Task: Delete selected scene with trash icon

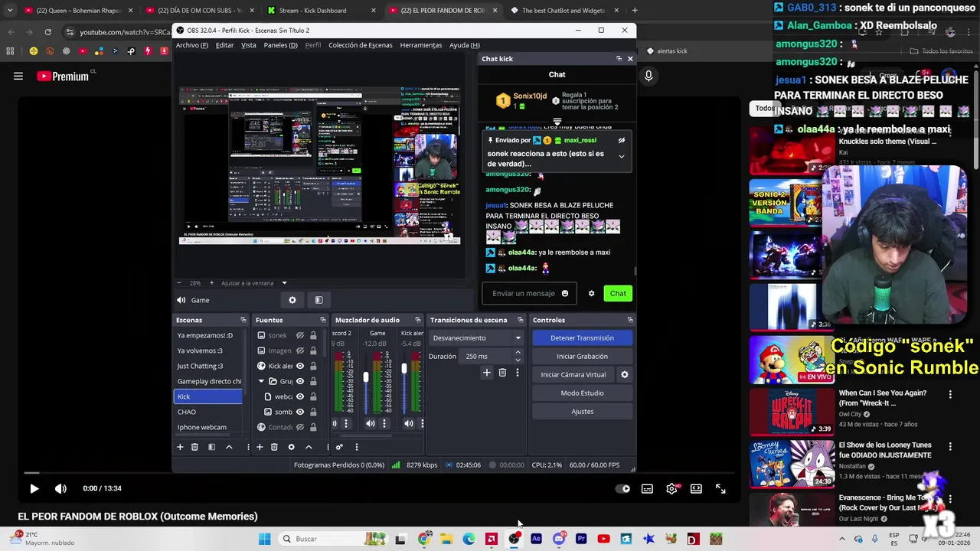Action: pos(194,447)
